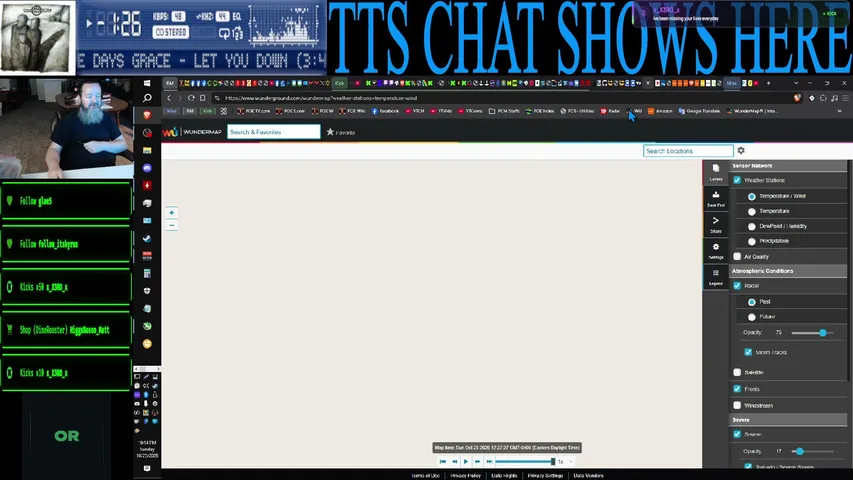853x480 pixels.
Task: Zoom out the map with the minus button
Action: point(171,225)
